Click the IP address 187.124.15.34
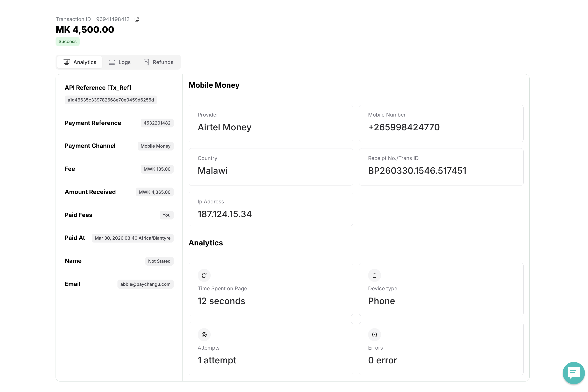Screen dimensions: 588x392 point(224,214)
